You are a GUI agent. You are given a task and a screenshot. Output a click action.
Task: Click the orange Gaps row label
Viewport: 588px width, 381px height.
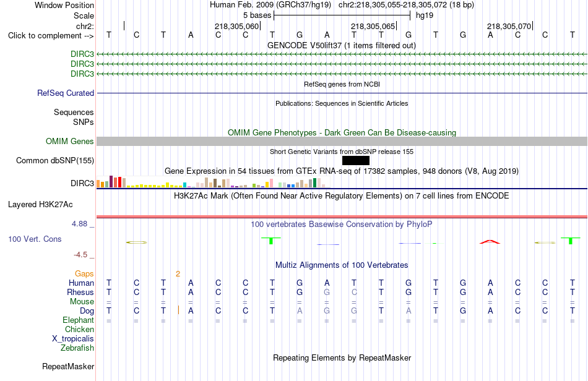(84, 274)
